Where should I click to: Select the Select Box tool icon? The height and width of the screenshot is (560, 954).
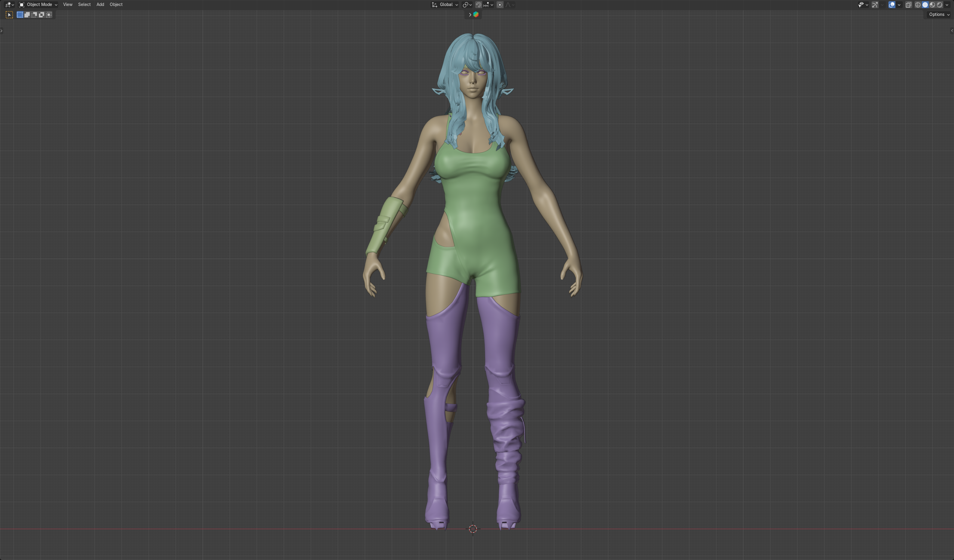pos(9,15)
